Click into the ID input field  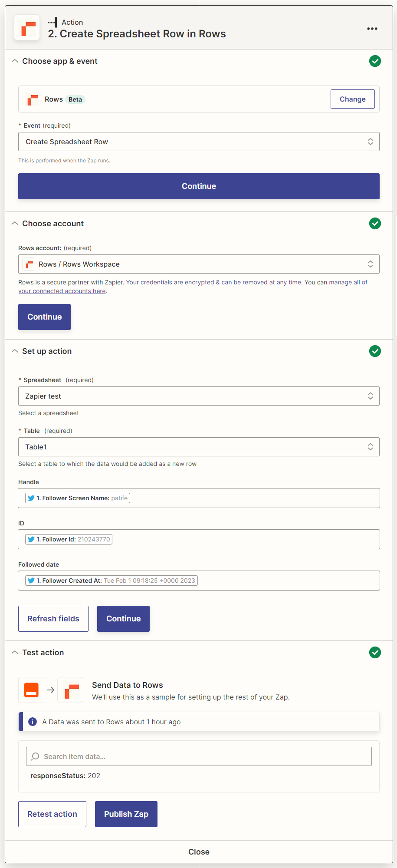click(199, 539)
